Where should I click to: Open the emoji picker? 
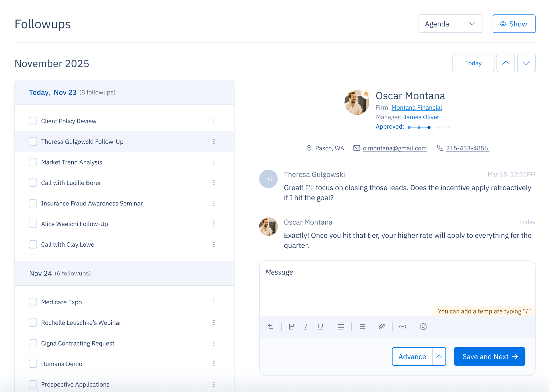coord(423,327)
